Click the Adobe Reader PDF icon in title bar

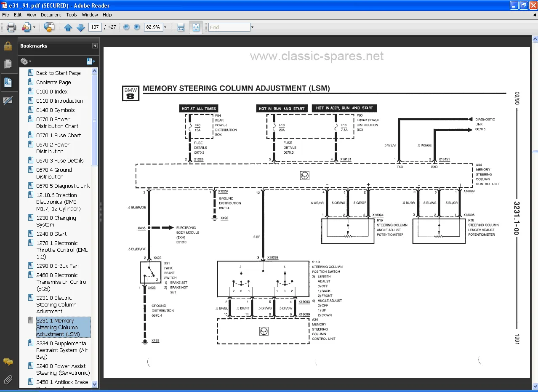click(4, 5)
